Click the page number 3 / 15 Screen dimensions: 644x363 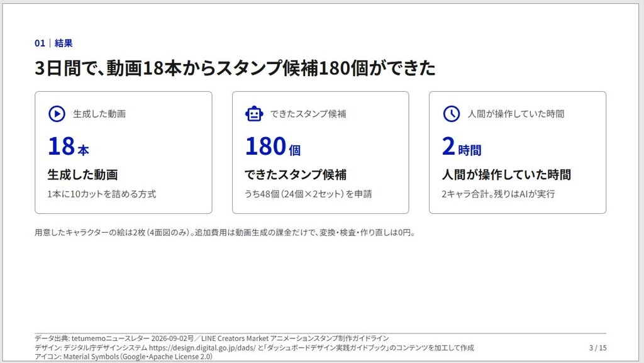coord(597,348)
